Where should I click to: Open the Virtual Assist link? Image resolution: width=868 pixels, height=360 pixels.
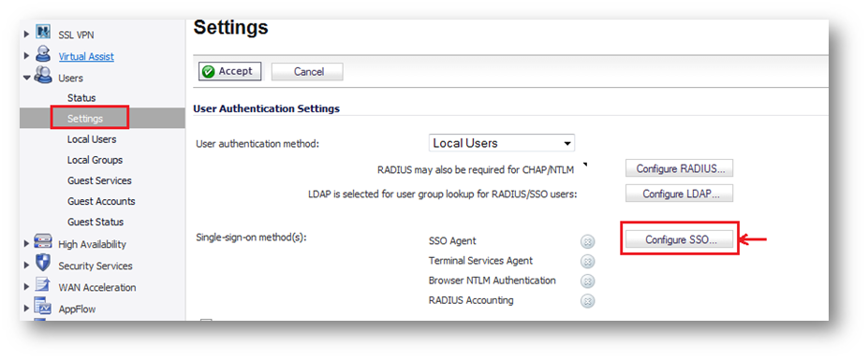86,56
